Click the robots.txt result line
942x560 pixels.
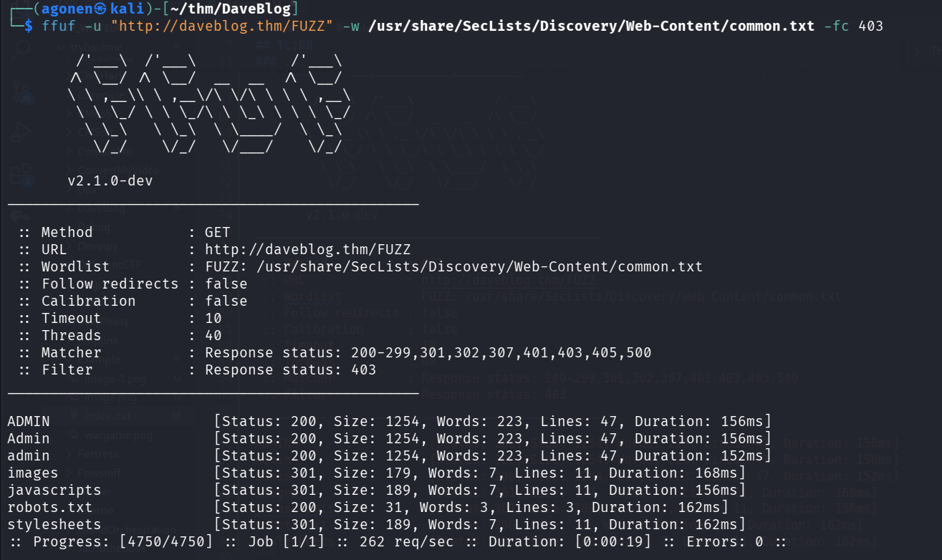pos(50,507)
